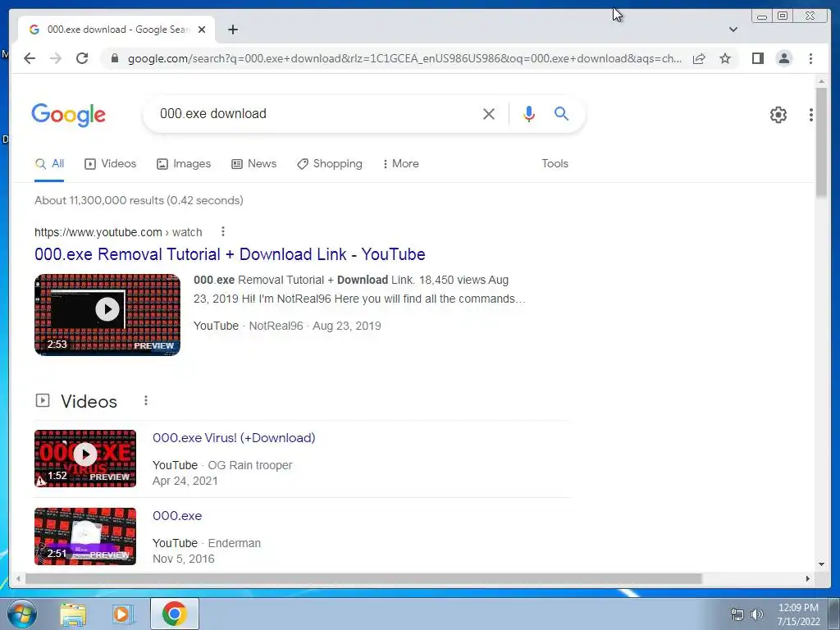The width and height of the screenshot is (840, 630).
Task: Bookmark this tab with the star
Action: [725, 58]
